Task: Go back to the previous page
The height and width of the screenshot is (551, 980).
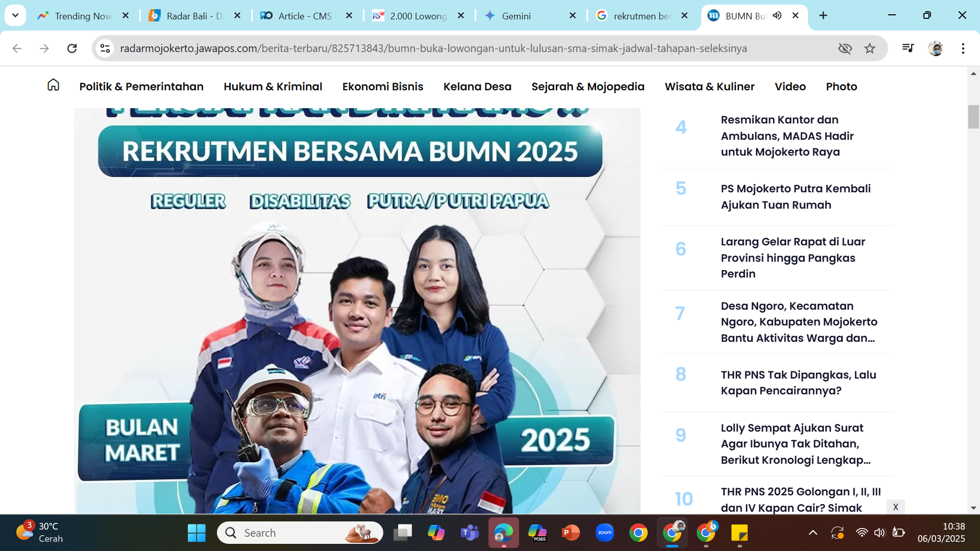Action: (x=17, y=48)
